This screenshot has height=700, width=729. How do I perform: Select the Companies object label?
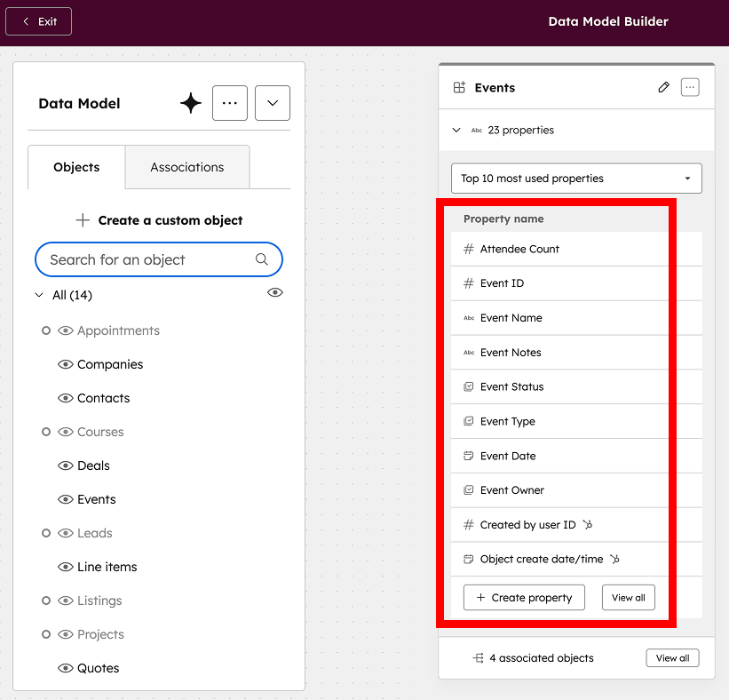pyautogui.click(x=110, y=364)
